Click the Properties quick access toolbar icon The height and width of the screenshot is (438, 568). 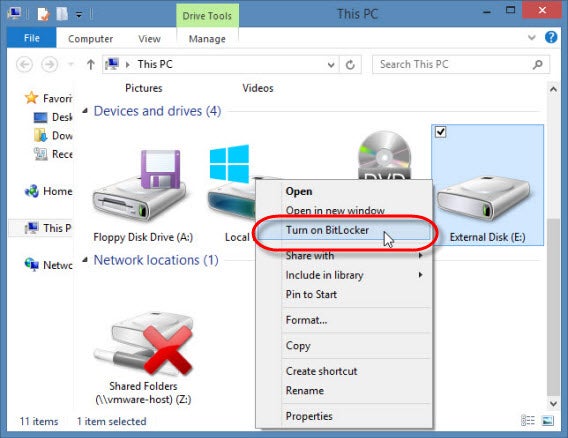point(43,14)
